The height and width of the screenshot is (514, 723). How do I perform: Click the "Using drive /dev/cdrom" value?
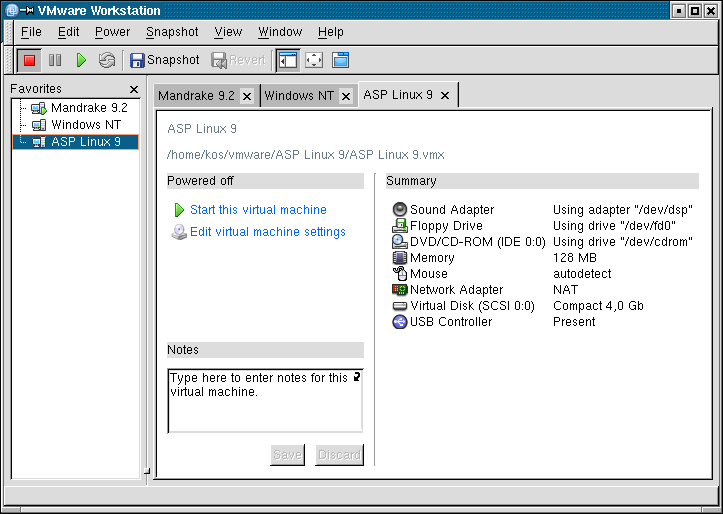pos(622,242)
